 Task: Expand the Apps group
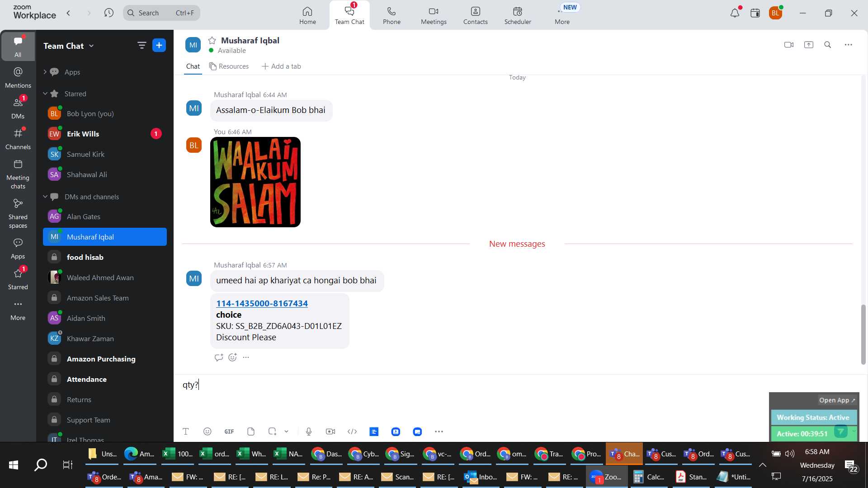click(x=45, y=72)
